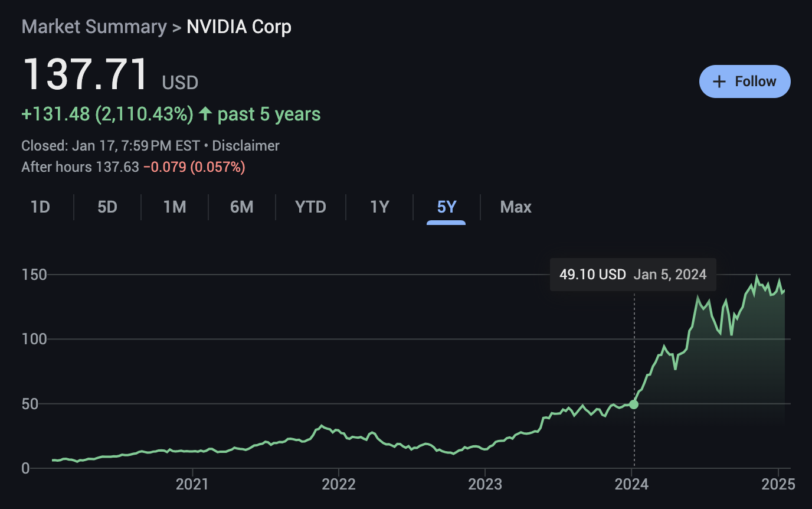Click the Jan 5, 2024 chart data point
The image size is (812, 509).
pyautogui.click(x=634, y=404)
